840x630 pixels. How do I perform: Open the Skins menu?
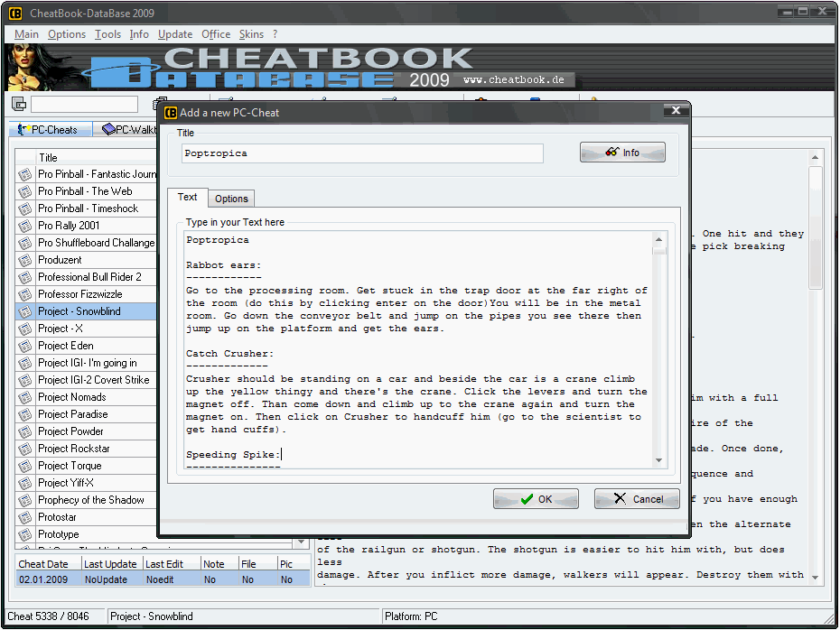251,34
